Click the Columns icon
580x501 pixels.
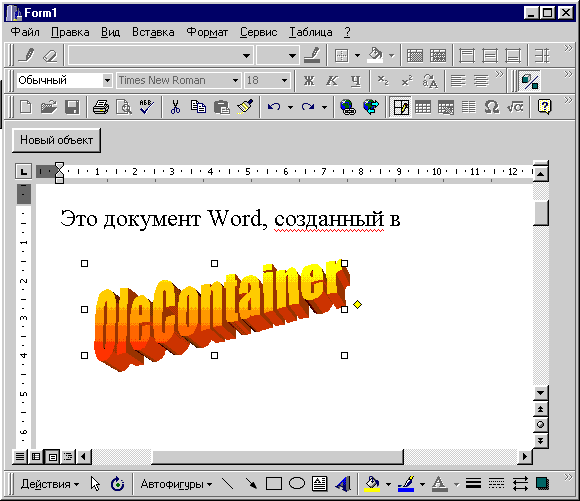coord(469,107)
